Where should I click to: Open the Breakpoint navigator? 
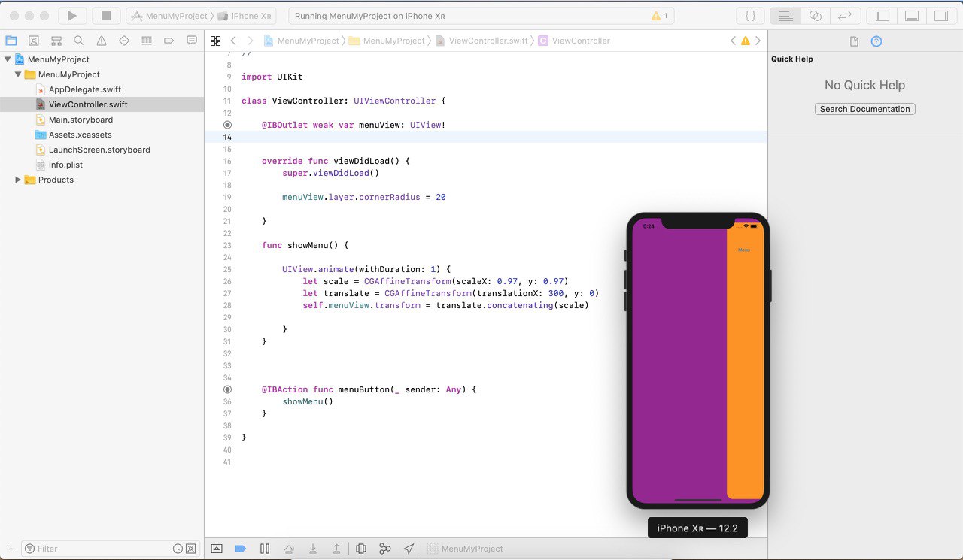click(x=169, y=41)
